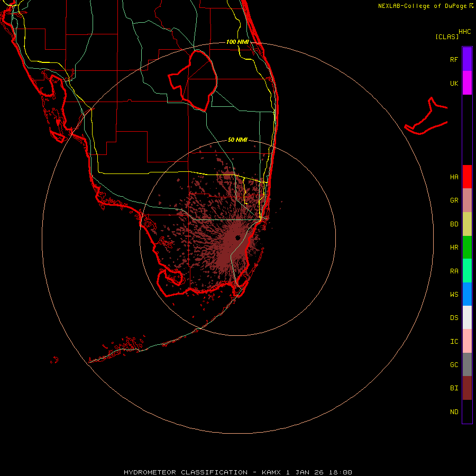Click the UK magenta legend swatch

[467, 83]
